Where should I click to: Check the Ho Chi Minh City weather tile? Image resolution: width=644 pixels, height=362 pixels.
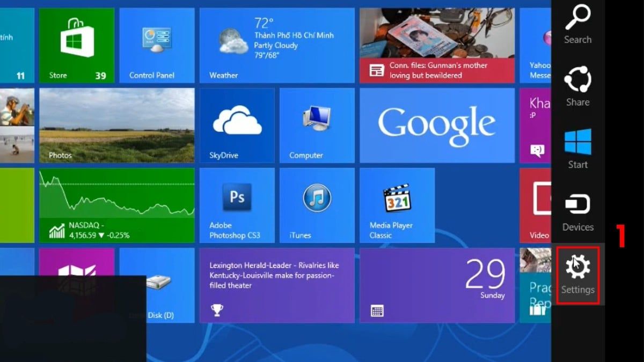coord(277,45)
